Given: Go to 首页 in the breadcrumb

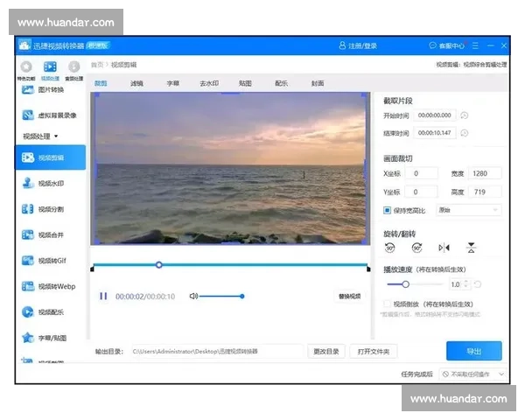Looking at the screenshot, I should (x=97, y=65).
